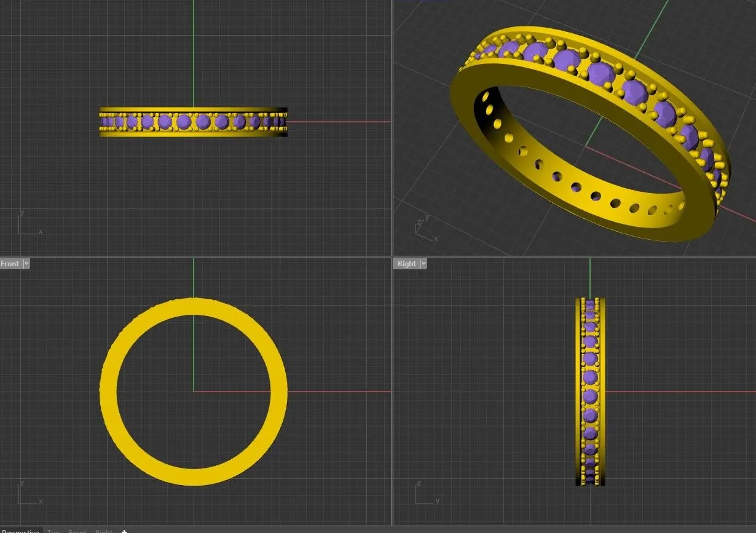Select the yellow ring outline in Front viewport
756x533 pixels.
(108, 392)
